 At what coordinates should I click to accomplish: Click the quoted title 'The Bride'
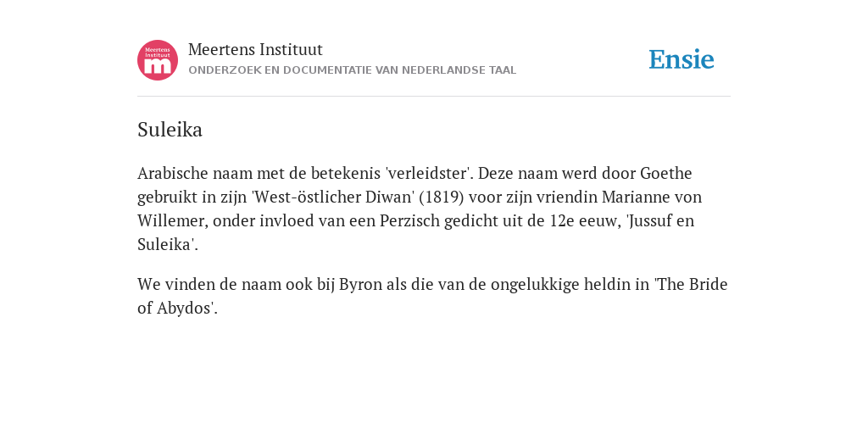click(x=691, y=284)
